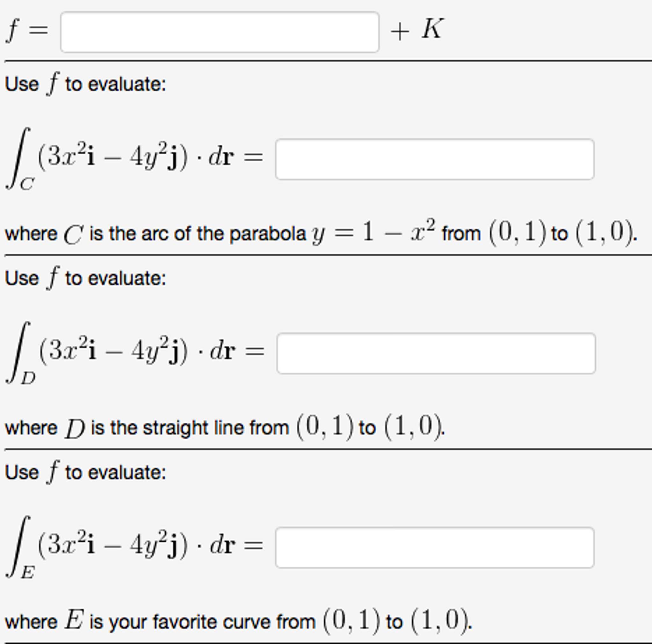Focus the answer field for integral over C
The image size is (652, 644).
click(x=435, y=159)
